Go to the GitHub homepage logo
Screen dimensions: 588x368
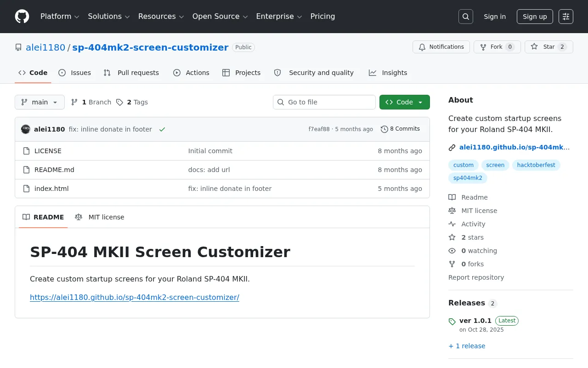22,17
